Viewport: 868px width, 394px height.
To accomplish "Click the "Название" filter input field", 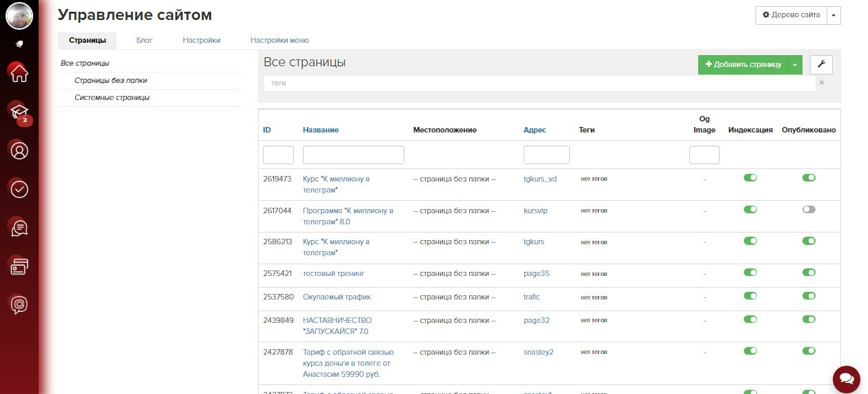I will pos(353,155).
